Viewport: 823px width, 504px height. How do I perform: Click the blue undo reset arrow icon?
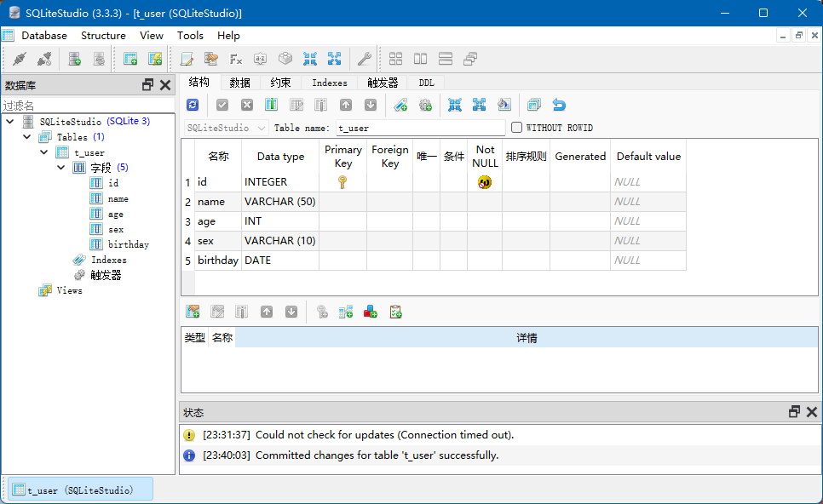point(559,105)
